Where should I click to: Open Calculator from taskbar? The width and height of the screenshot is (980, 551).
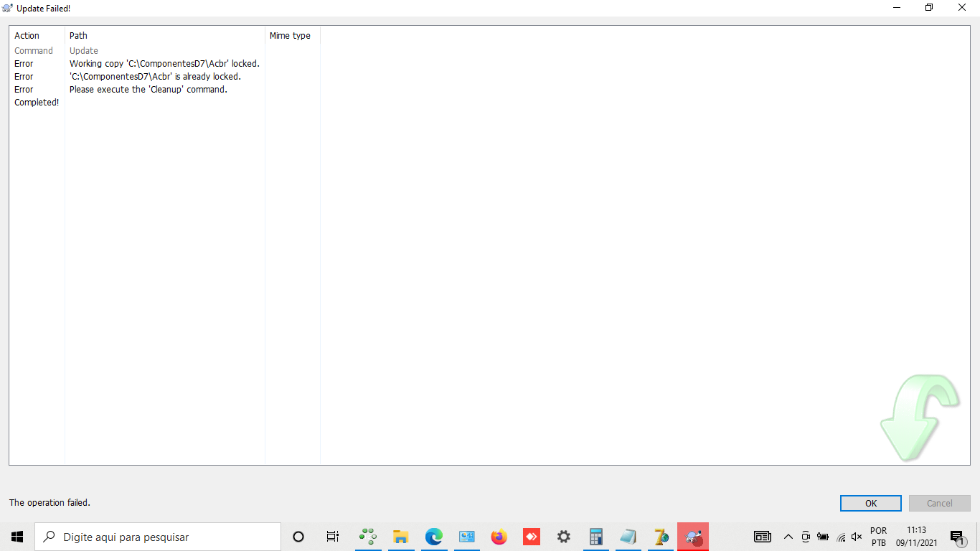pyautogui.click(x=595, y=537)
